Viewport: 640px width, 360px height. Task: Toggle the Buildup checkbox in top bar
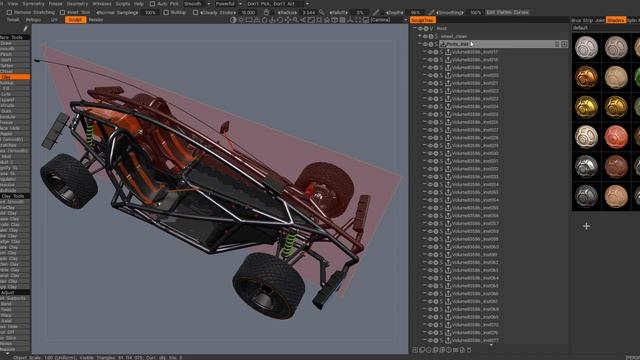[166, 13]
